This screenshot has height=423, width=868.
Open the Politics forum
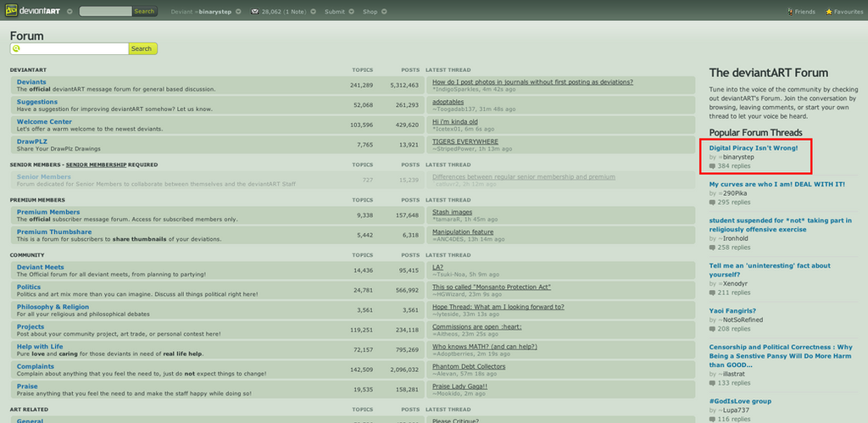click(x=29, y=287)
